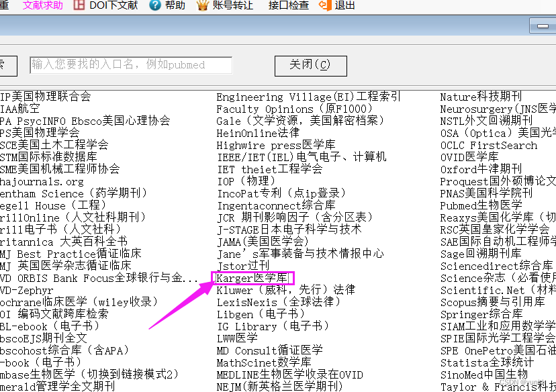Select Faculty Opinions（原F1000）entry
Screen dimensions: 556x392
point(295,109)
